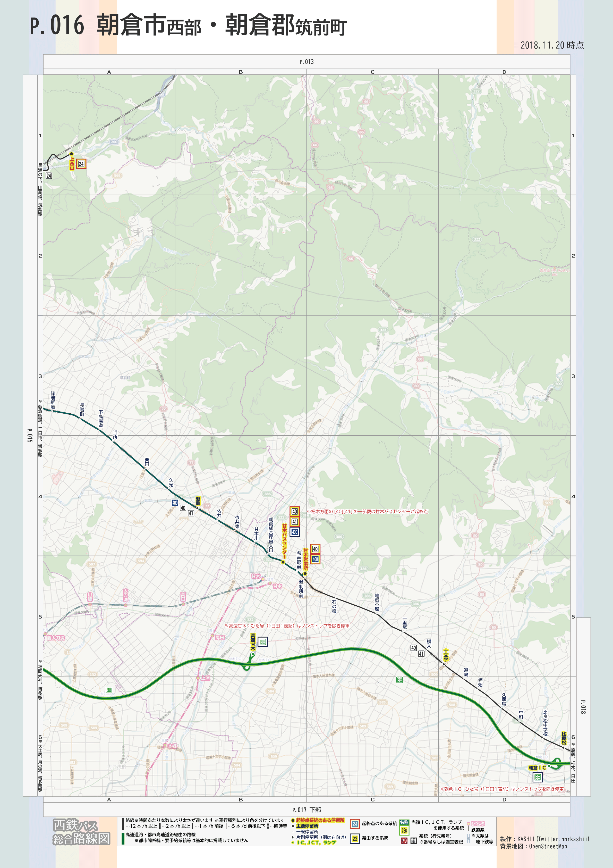Screen dimensions: 613x868
Task: Click the page title P.016 朝倉市西部
Action: coord(188,25)
